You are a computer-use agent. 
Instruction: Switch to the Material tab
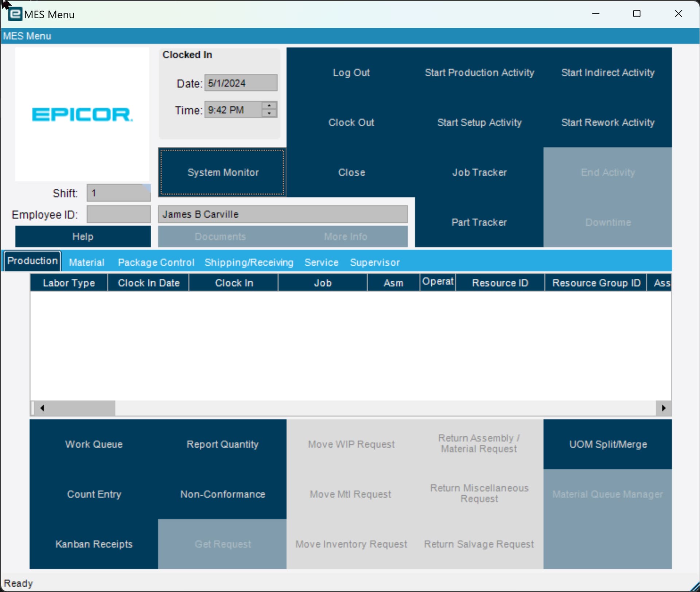point(86,262)
